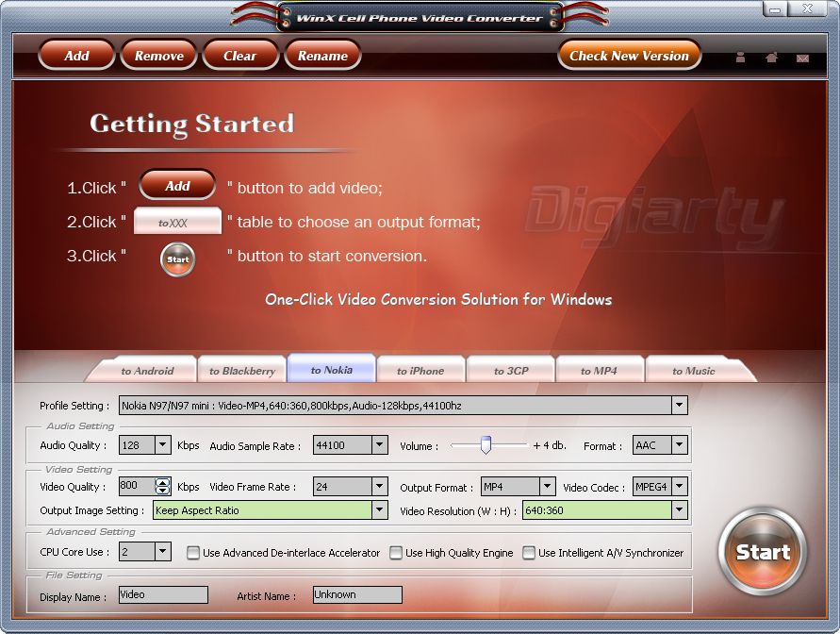
Task: Close the WinX converter window
Action: tap(807, 8)
